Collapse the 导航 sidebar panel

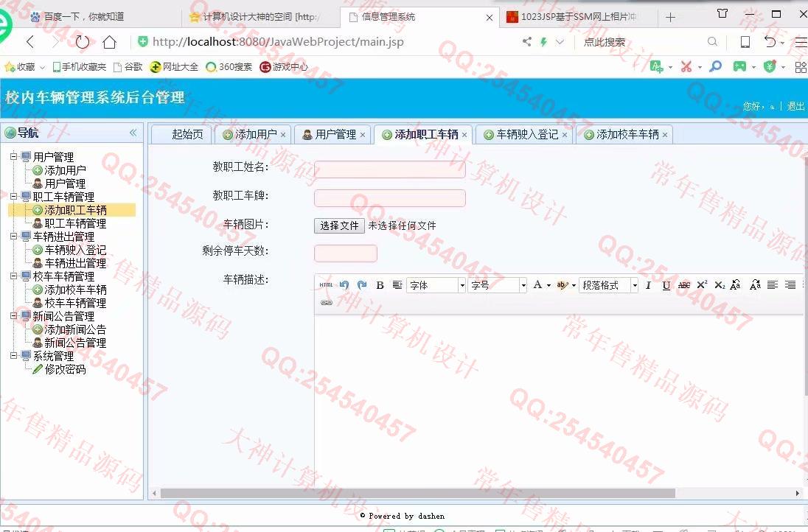coord(133,133)
